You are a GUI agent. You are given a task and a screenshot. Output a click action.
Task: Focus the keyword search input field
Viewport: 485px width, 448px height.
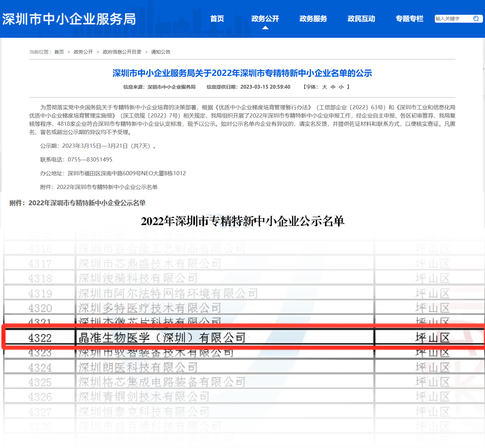(x=453, y=19)
